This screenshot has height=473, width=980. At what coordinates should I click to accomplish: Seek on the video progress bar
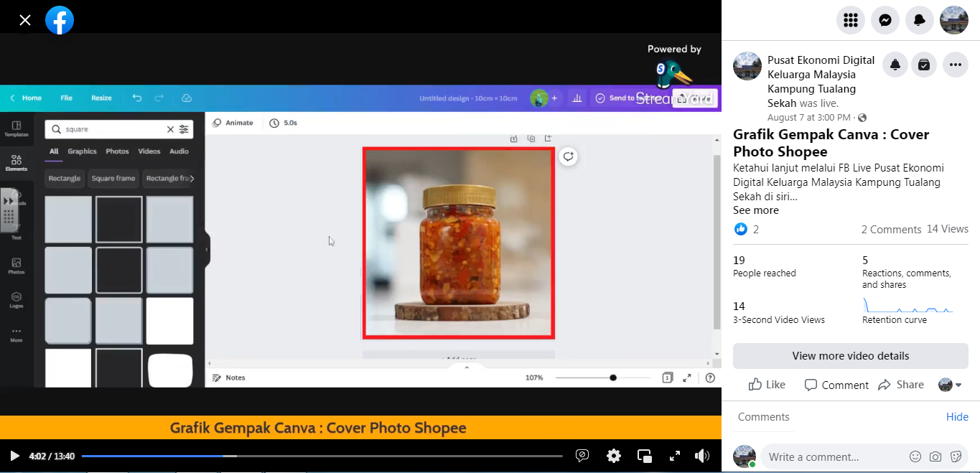(x=322, y=456)
